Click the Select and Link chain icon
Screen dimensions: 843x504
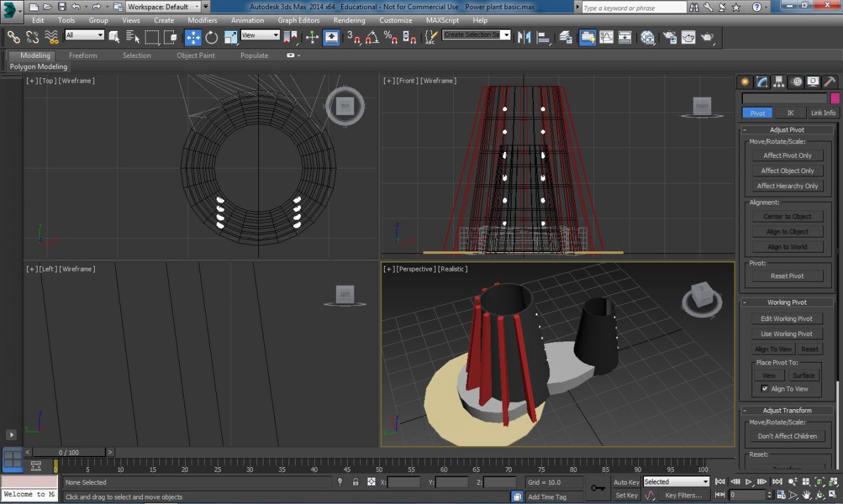(x=13, y=38)
